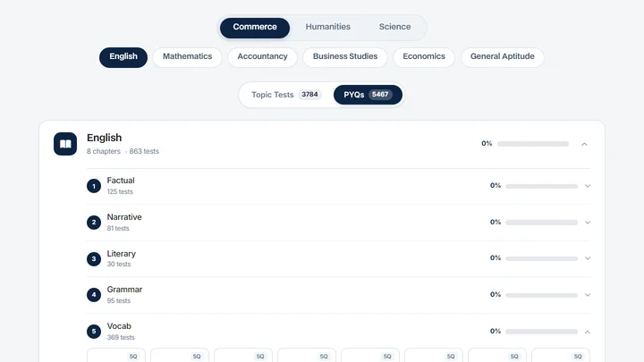This screenshot has width=644, height=362.
Task: Click the '369 tests' label
Action: tap(121, 337)
